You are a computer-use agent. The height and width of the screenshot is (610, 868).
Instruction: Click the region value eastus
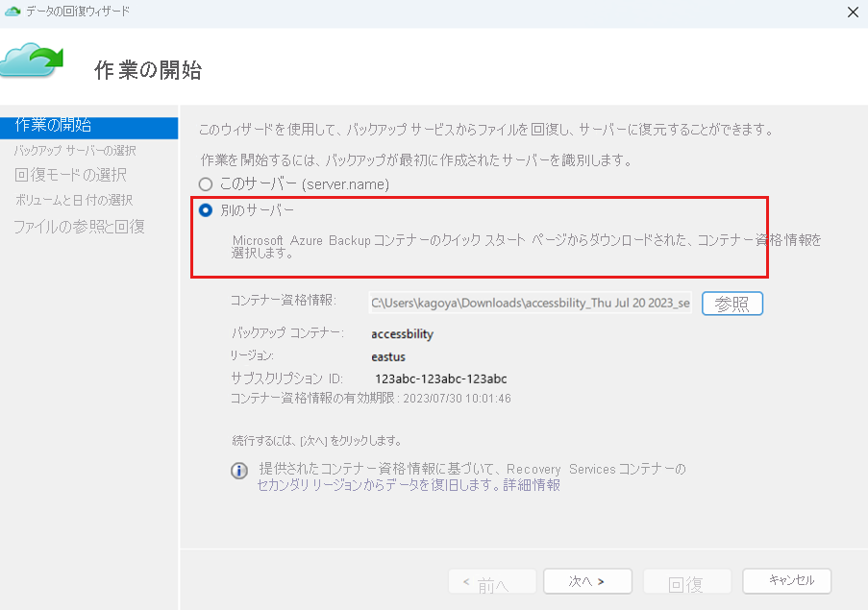(x=388, y=356)
